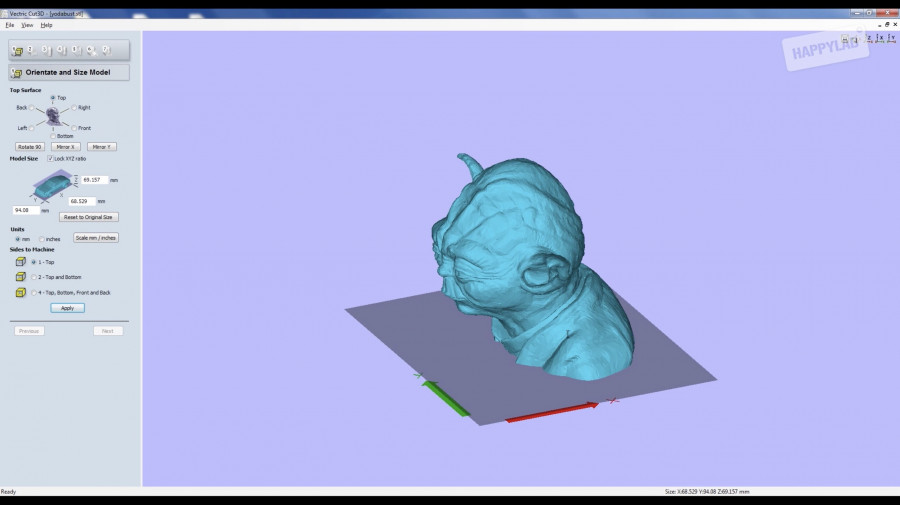Open the File menu
Viewport: 900px width, 505px height.
point(10,25)
